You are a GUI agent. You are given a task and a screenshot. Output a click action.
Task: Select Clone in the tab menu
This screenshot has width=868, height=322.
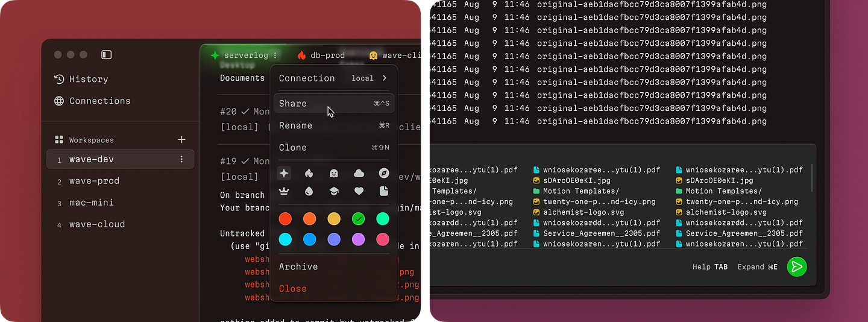click(334, 147)
